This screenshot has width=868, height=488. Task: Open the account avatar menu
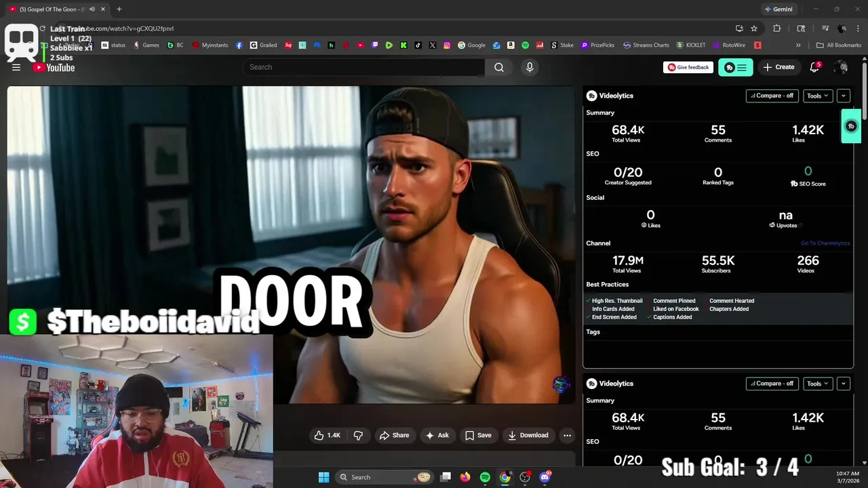(841, 67)
